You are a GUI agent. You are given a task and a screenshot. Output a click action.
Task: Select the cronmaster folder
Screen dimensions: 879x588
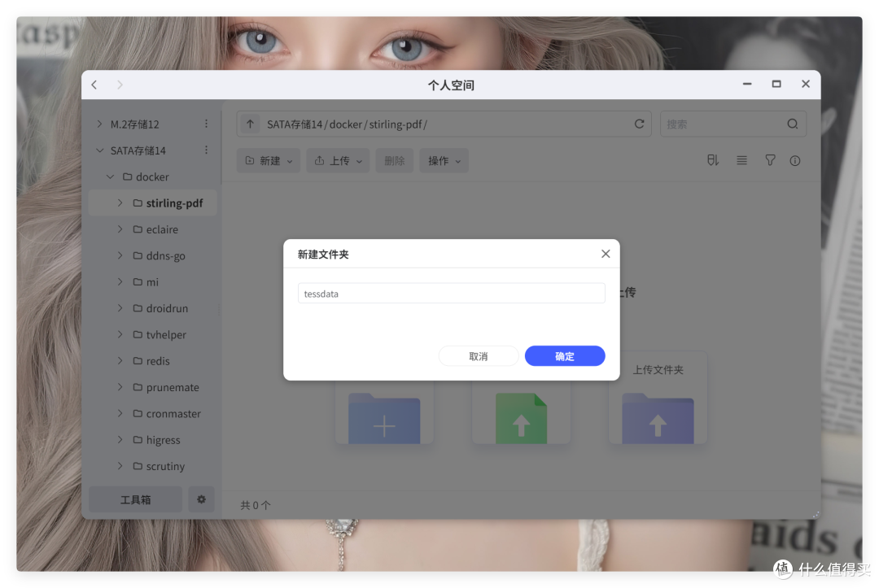(167, 413)
